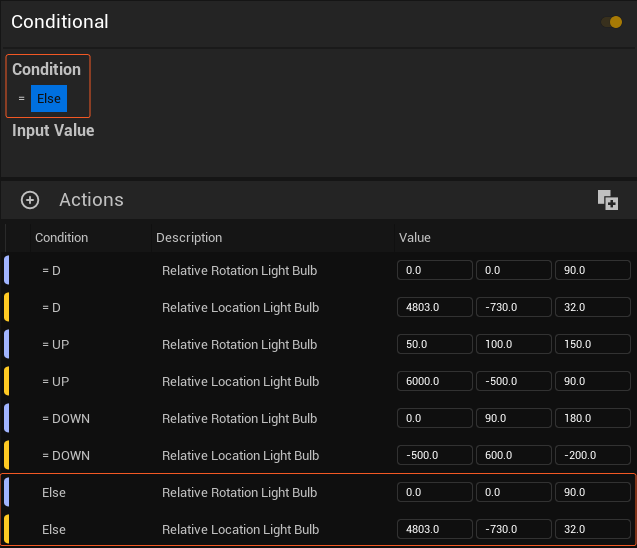
Task: Select the = DOWN Relative Location Light Bulb row
Action: (240, 456)
